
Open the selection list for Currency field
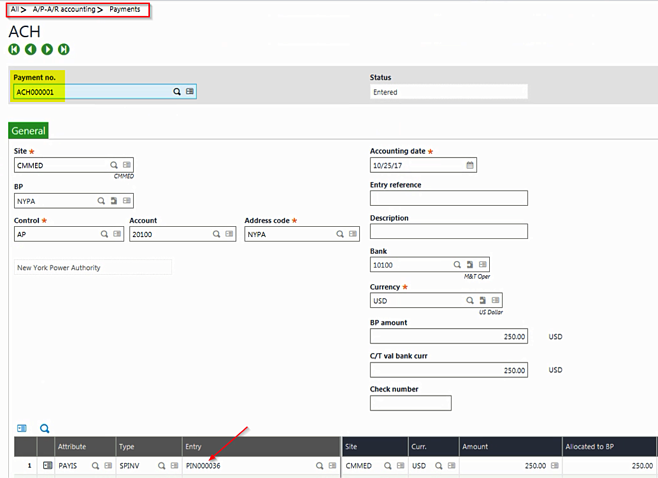tap(497, 300)
